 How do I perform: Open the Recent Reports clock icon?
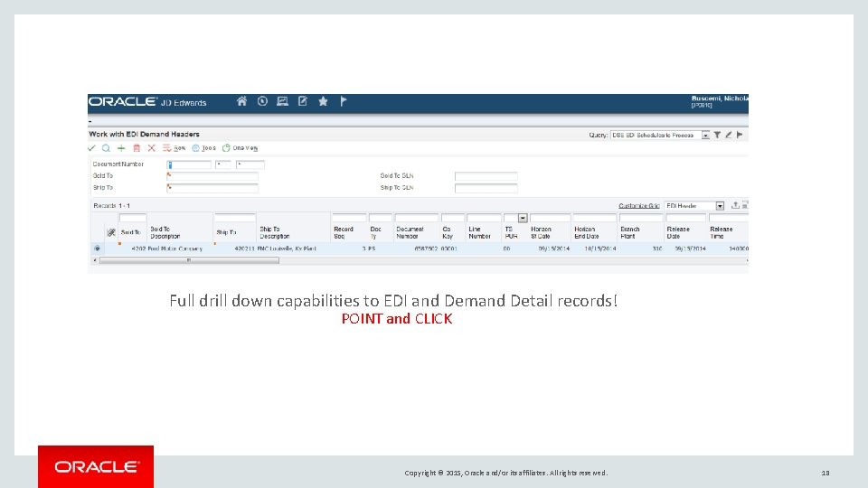(x=262, y=101)
